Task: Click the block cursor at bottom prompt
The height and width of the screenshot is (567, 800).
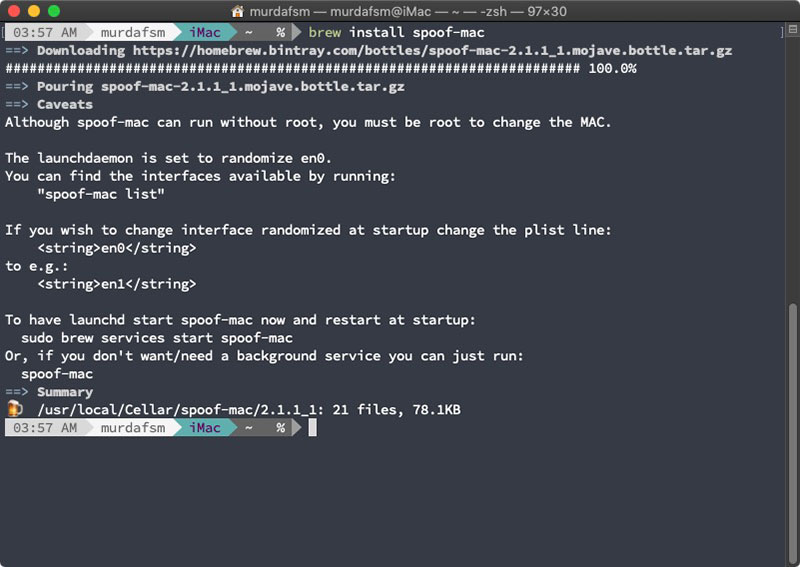Action: [312, 427]
